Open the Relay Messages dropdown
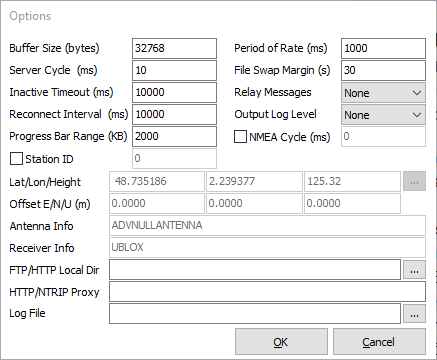The image size is (437, 360). tap(383, 93)
